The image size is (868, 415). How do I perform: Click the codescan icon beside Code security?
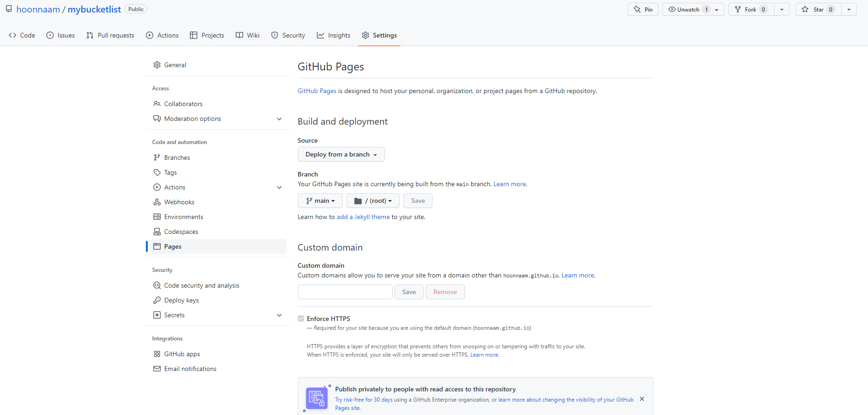[157, 285]
